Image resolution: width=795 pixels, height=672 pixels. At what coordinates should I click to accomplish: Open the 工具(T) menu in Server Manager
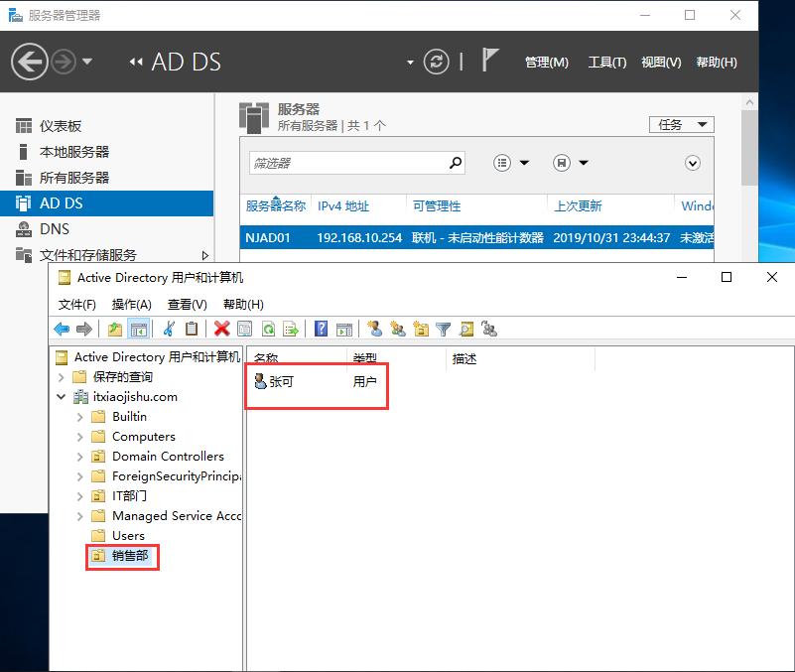pos(606,62)
